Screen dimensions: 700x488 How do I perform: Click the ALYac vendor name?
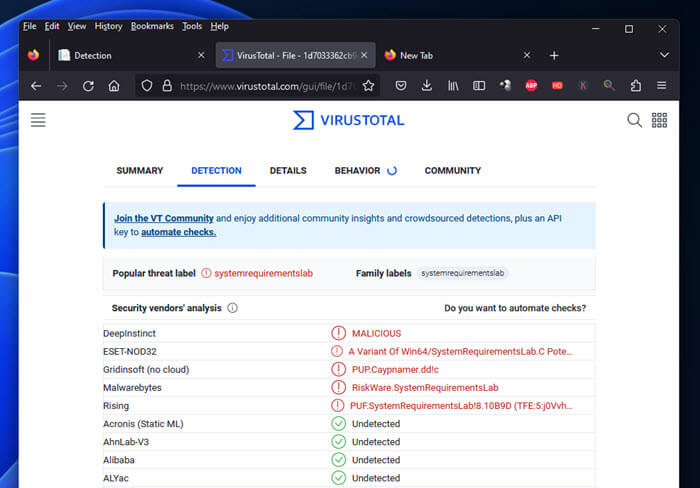pyautogui.click(x=116, y=478)
